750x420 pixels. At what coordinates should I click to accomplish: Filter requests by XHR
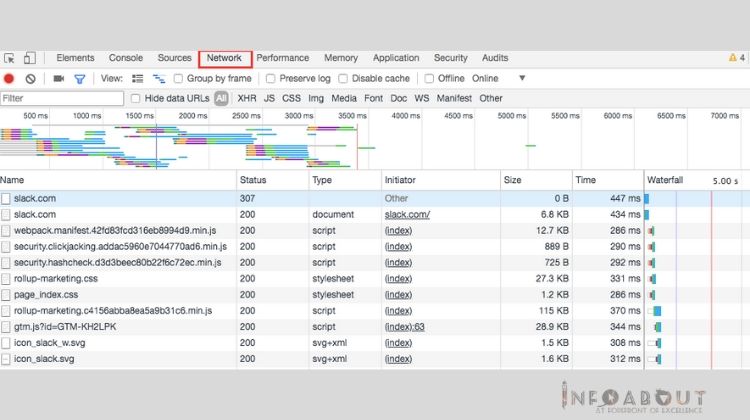point(247,99)
